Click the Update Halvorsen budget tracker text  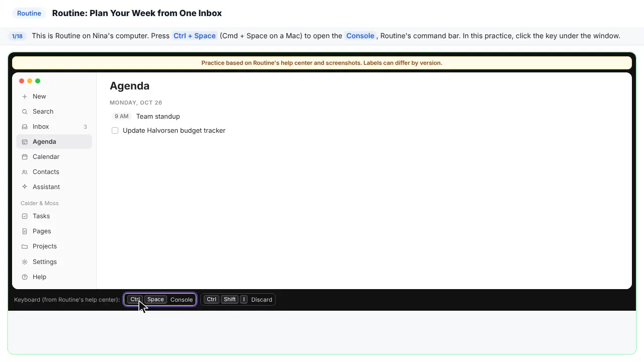[174, 131]
